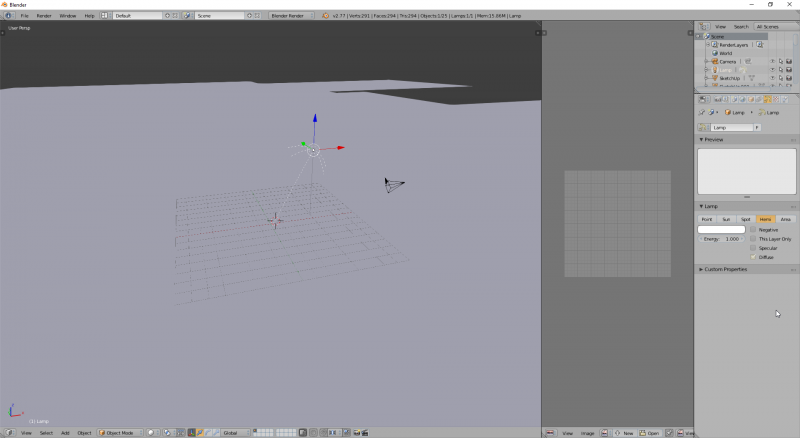
Task: Click the Camera icon in outliner
Action: coord(715,61)
